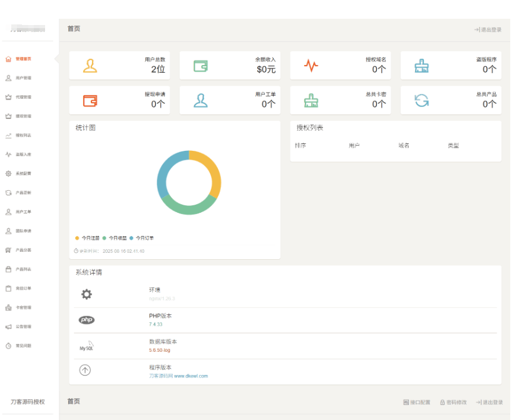Click the refresh arrows icon on 总共产品 card
The width and height of the screenshot is (519, 420).
[x=421, y=100]
